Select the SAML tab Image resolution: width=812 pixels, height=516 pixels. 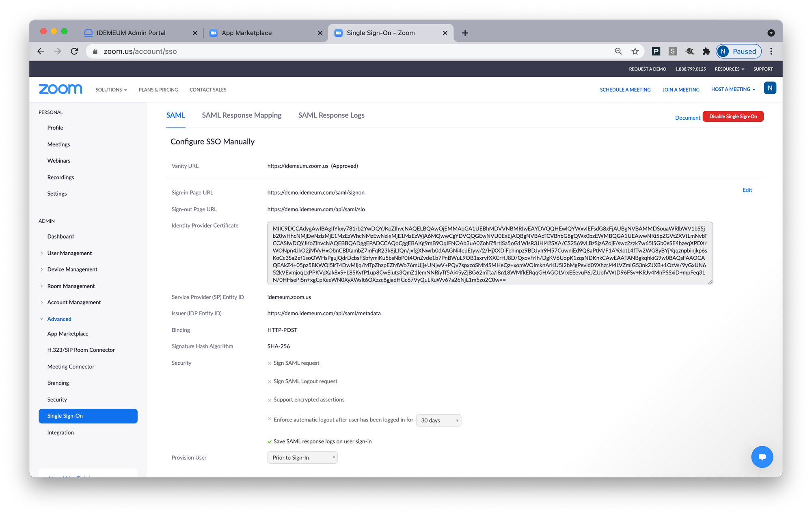click(x=176, y=115)
